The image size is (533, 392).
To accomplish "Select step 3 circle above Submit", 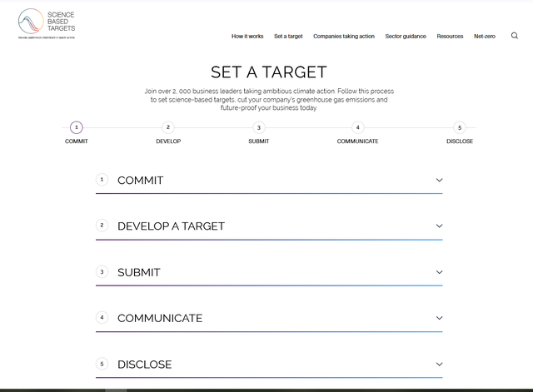I will (259, 127).
